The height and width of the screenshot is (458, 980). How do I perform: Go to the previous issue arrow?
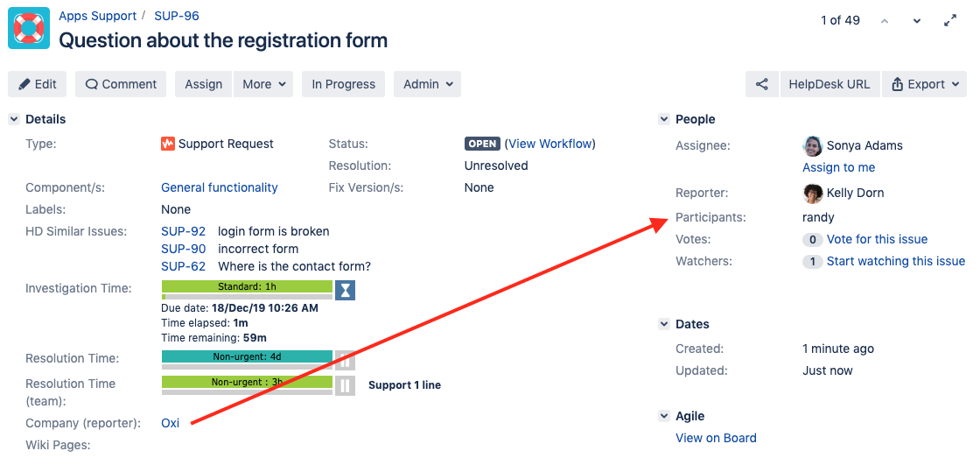point(885,21)
